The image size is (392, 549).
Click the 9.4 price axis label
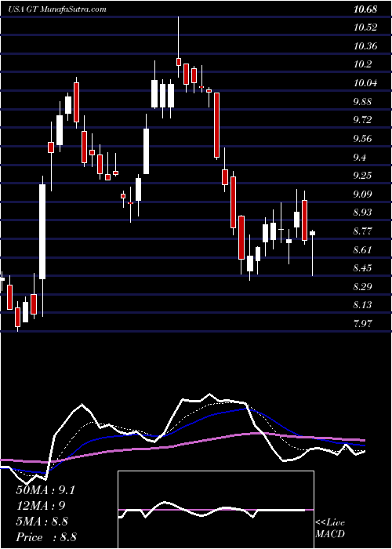click(x=361, y=157)
